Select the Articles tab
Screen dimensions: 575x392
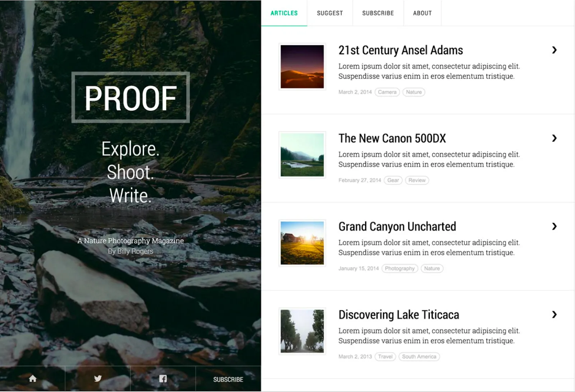(x=284, y=13)
